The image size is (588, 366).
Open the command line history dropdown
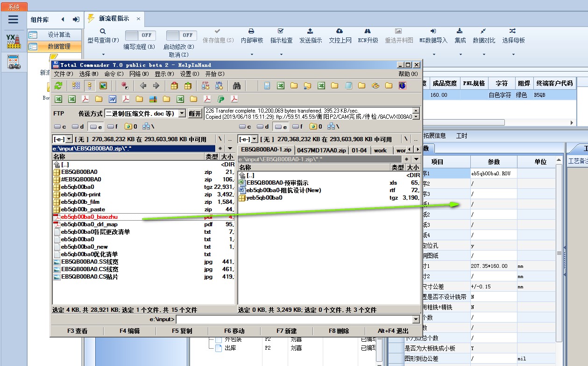point(416,319)
